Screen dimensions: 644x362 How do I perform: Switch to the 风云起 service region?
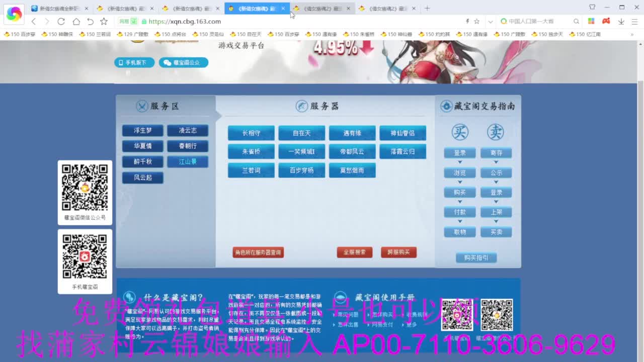(142, 177)
